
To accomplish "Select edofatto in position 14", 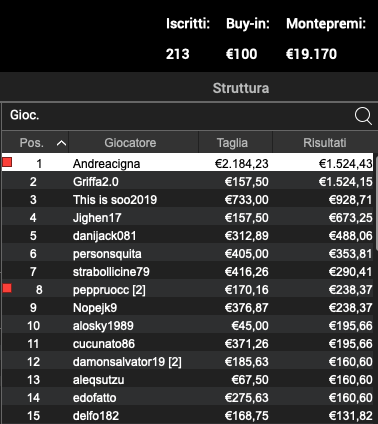I will tap(187, 398).
